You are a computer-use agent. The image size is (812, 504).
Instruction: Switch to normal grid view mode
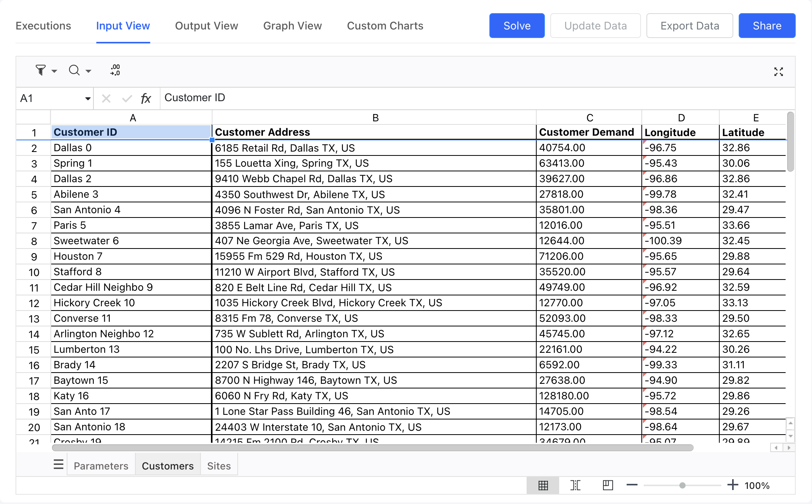[x=543, y=485]
